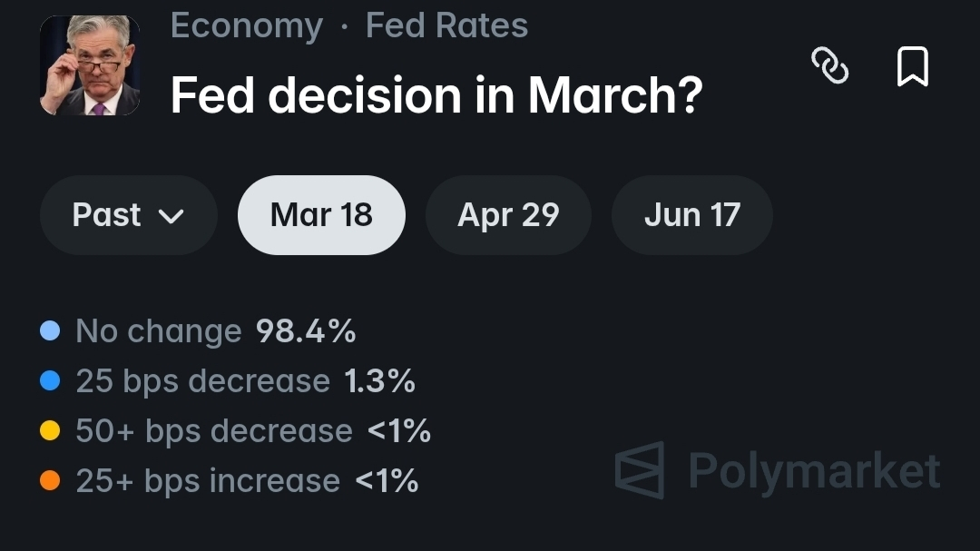Open the Fed Rates category link

446,25
